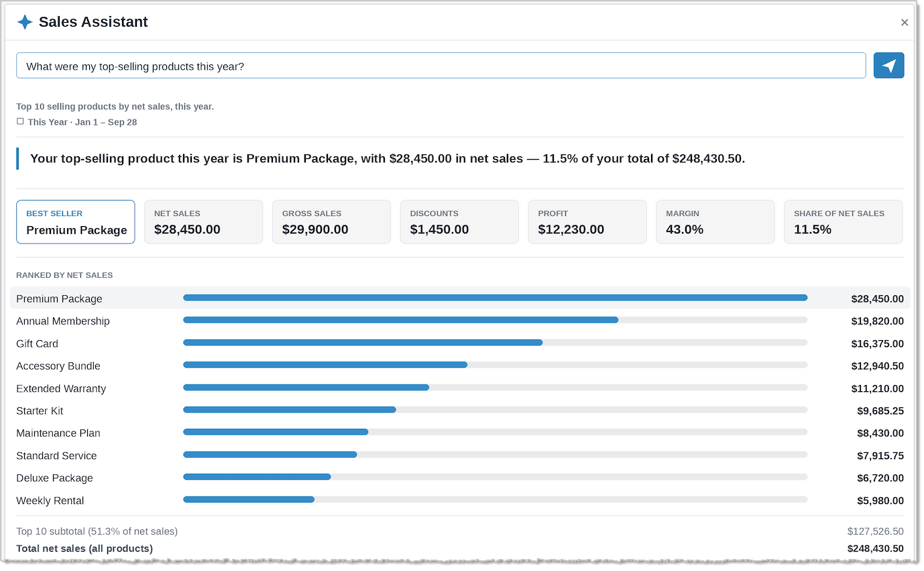Click the Sales Assistant title

coord(93,22)
